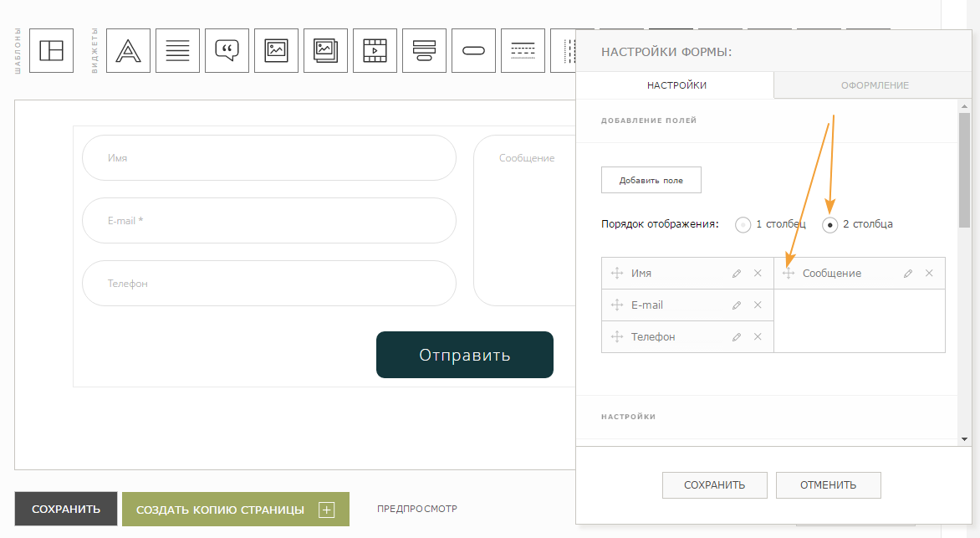Click the Телефон input field in preview
This screenshot has height=538, width=980.
(269, 284)
